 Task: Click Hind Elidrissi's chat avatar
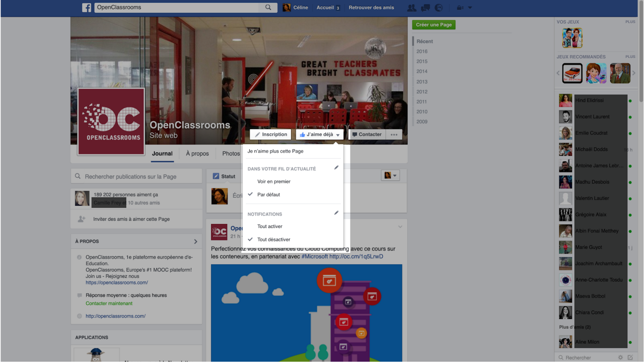(565, 100)
